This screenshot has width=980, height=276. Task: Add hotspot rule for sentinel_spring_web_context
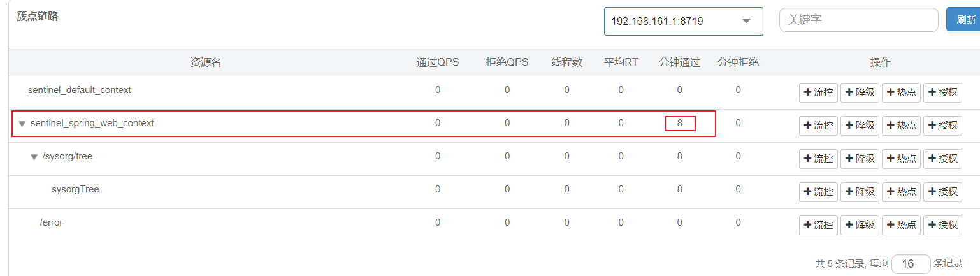[x=901, y=126]
